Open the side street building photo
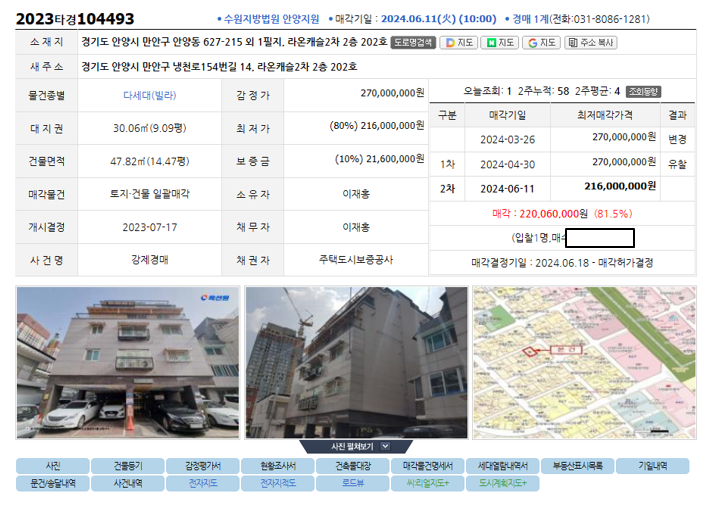The width and height of the screenshot is (720, 508). pyautogui.click(x=356, y=362)
